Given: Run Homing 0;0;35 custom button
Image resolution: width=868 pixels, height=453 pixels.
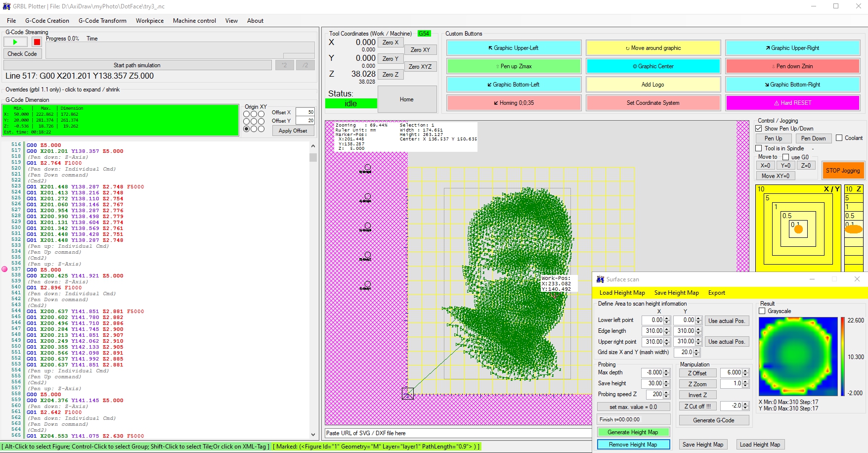Looking at the screenshot, I should [514, 103].
